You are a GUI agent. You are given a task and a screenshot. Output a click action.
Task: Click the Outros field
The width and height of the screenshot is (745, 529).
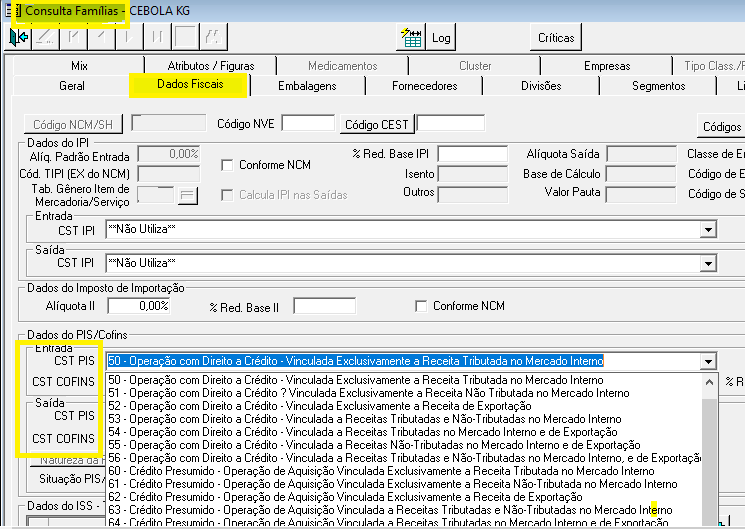point(472,194)
